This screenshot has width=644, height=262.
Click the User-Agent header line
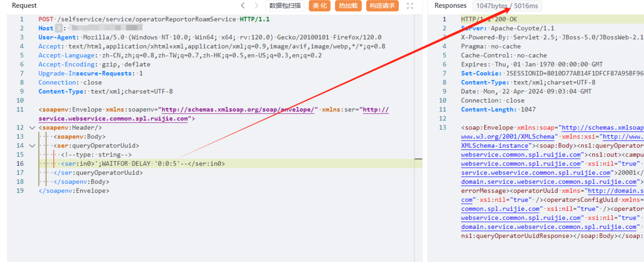210,37
